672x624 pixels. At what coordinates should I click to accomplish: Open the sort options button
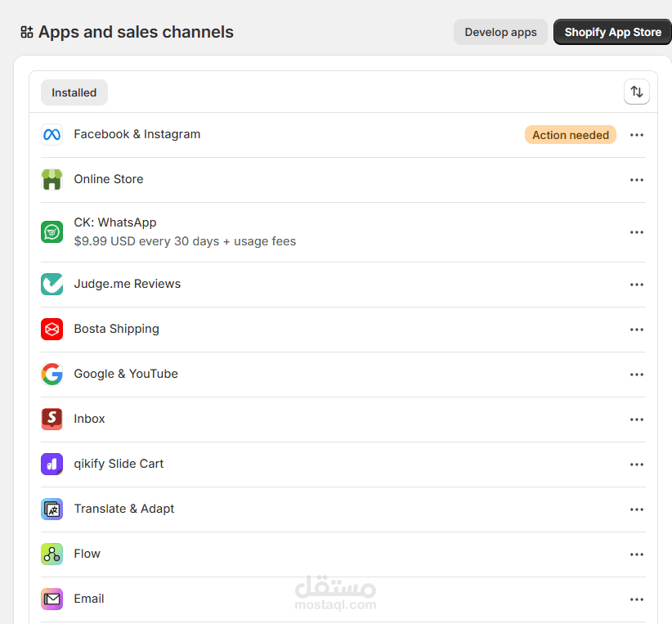pos(636,92)
